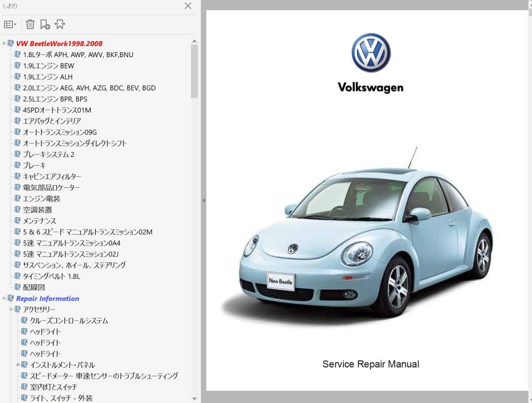532x403 pixels.
Task: Click bookmark icon beside 室内灯とスイッチ
Action: (x=24, y=387)
